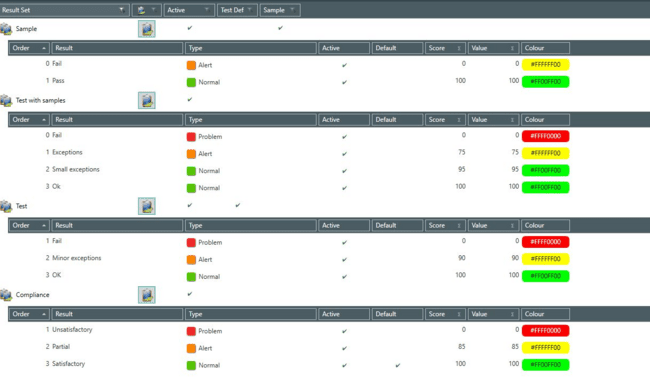Sort by Value in Test with samples table

(x=494, y=120)
